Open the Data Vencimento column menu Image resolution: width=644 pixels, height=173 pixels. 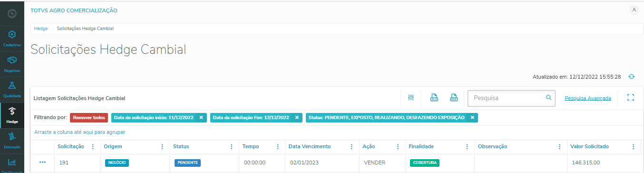click(351, 147)
